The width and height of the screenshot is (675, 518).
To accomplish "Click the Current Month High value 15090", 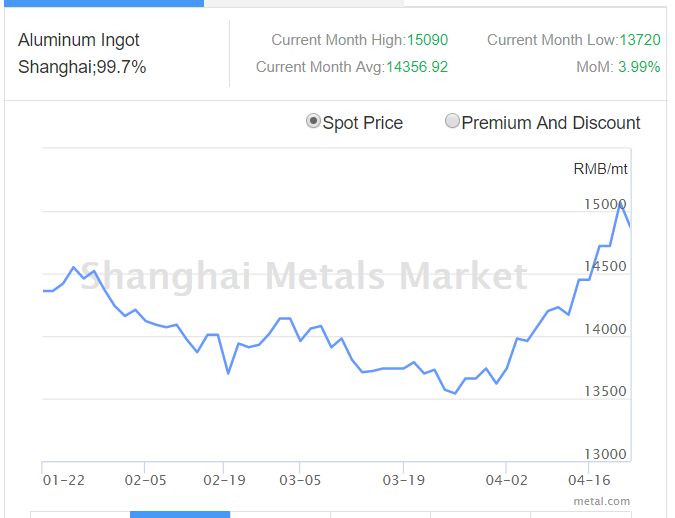I will pos(427,40).
